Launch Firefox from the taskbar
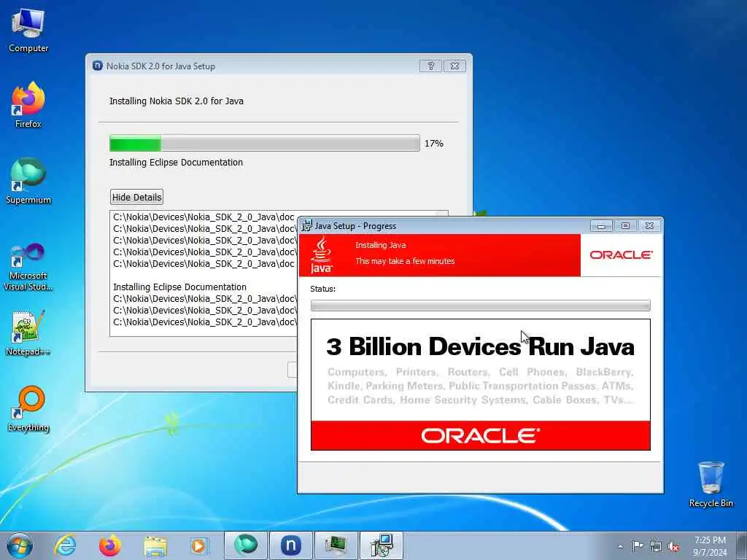Image resolution: width=747 pixels, height=560 pixels. (110, 545)
